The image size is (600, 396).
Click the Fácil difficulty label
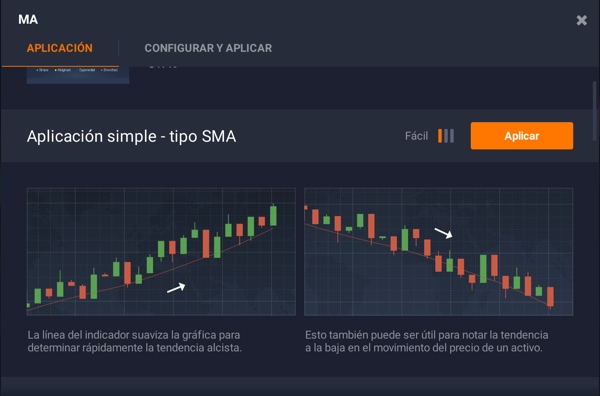pyautogui.click(x=416, y=136)
